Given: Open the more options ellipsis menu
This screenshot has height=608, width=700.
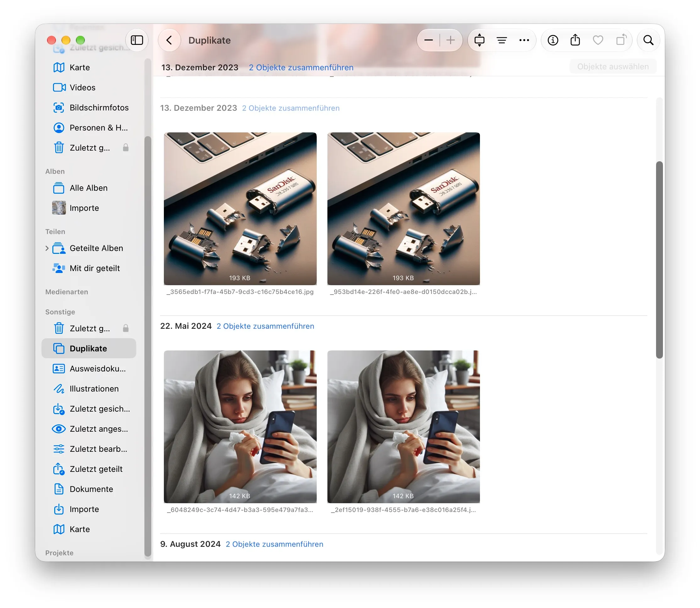Looking at the screenshot, I should 524,40.
